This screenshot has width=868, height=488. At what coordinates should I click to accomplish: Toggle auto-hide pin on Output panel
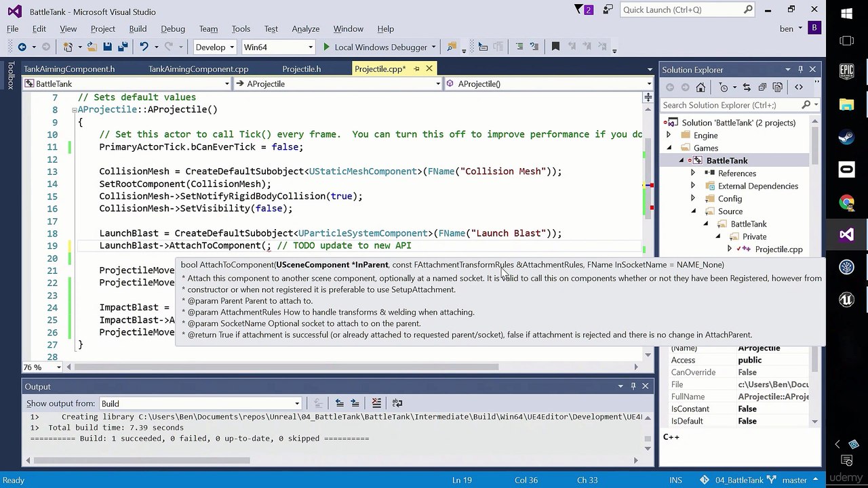click(x=633, y=386)
